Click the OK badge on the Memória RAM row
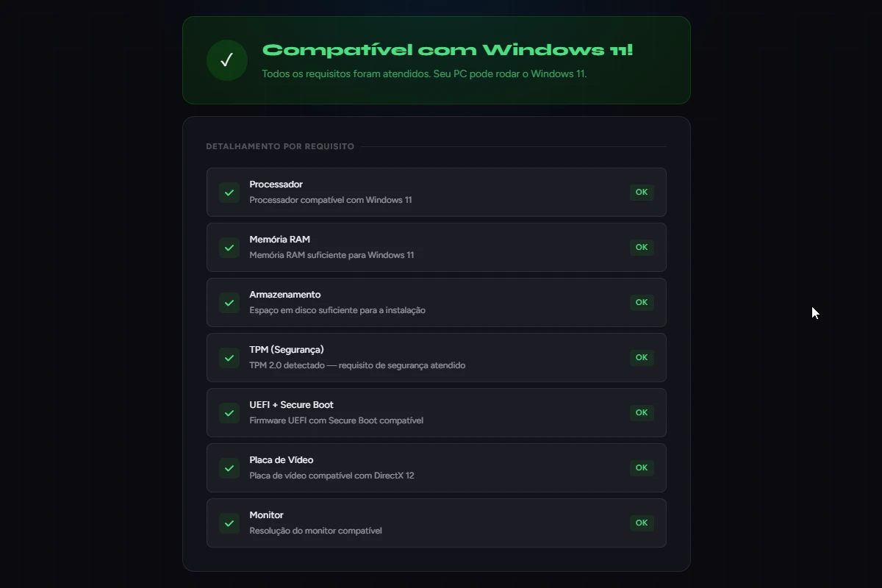Image resolution: width=882 pixels, height=588 pixels. pyautogui.click(x=641, y=247)
